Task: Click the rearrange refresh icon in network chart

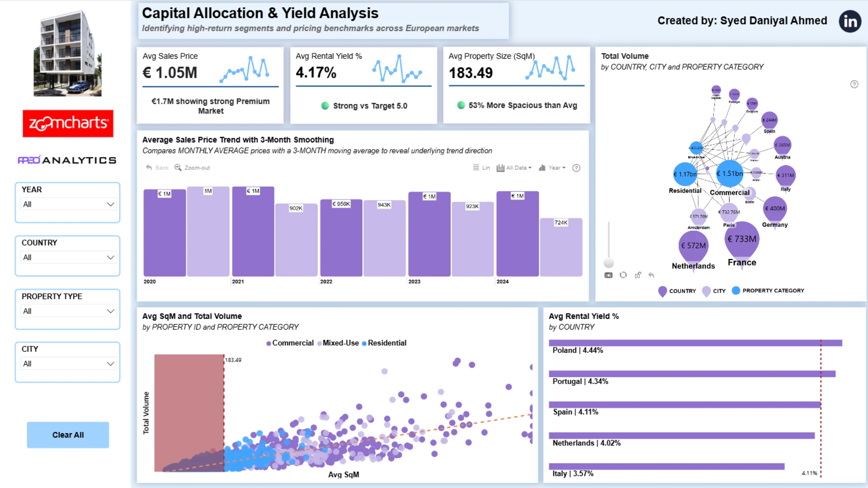Action: [x=623, y=275]
